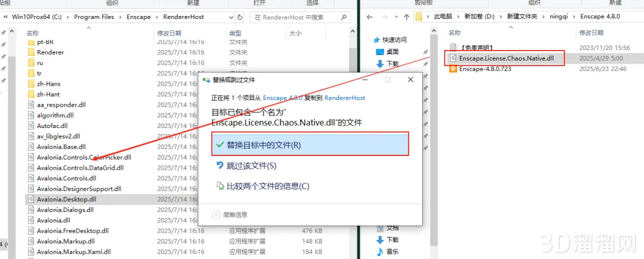The image size is (644, 259).
Task: Select Avalonia.Controls.dll file icon
Action: click(x=31, y=178)
